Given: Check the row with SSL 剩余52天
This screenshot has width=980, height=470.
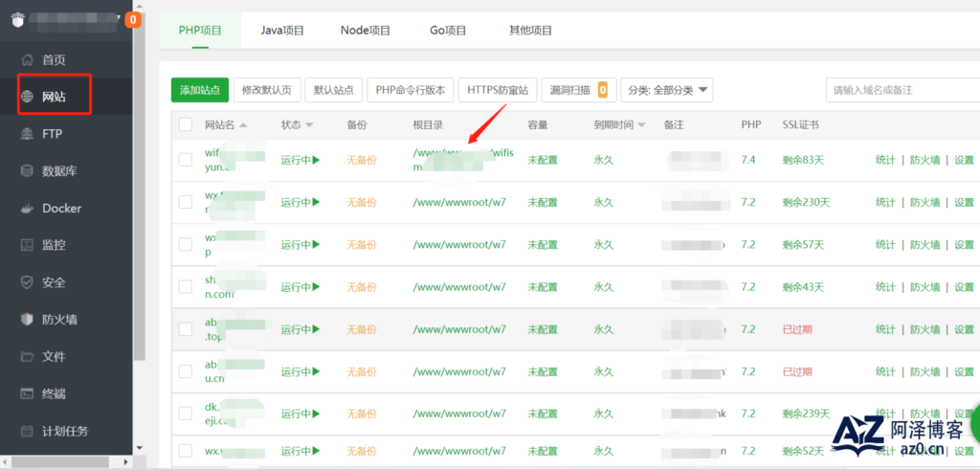Looking at the screenshot, I should pos(186,451).
